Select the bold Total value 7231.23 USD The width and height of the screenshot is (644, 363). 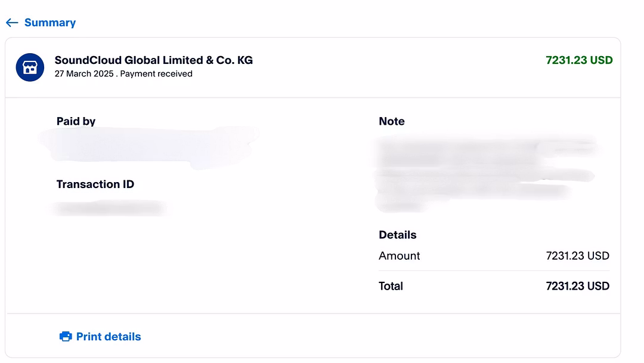click(x=577, y=286)
